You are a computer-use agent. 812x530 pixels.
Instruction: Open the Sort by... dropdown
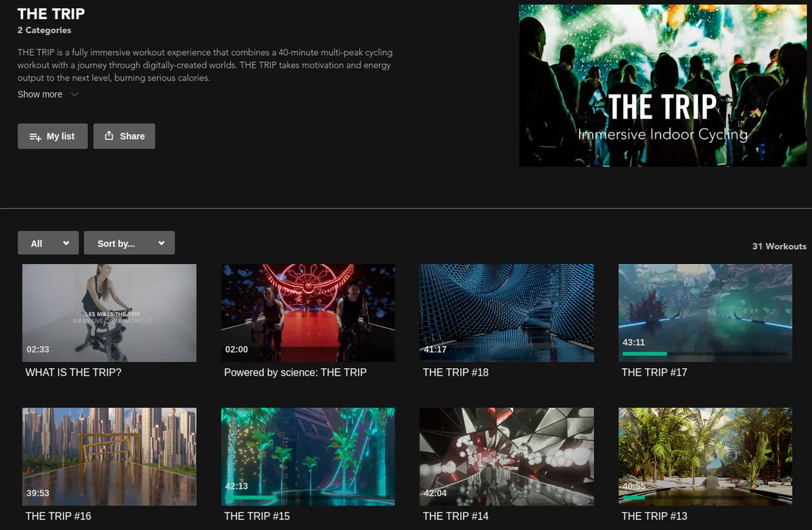[129, 244]
